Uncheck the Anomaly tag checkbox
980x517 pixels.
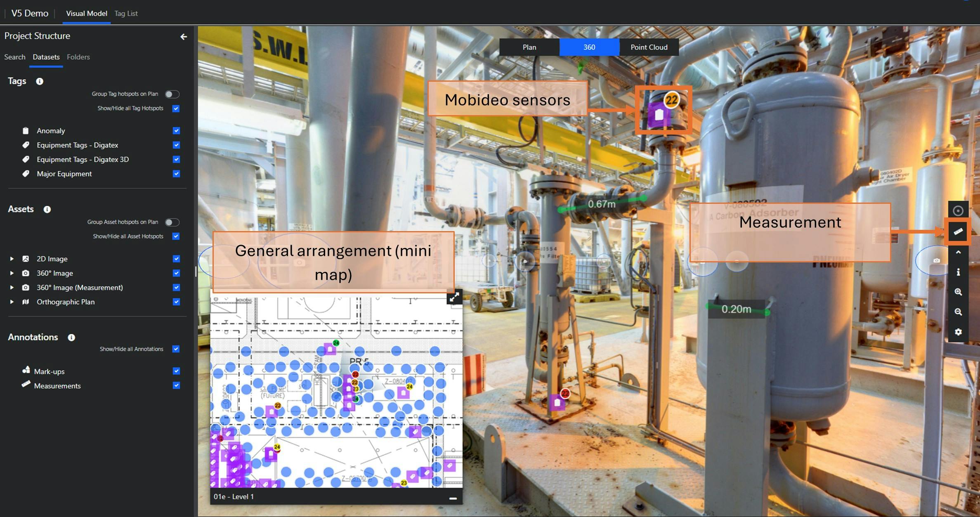[176, 130]
